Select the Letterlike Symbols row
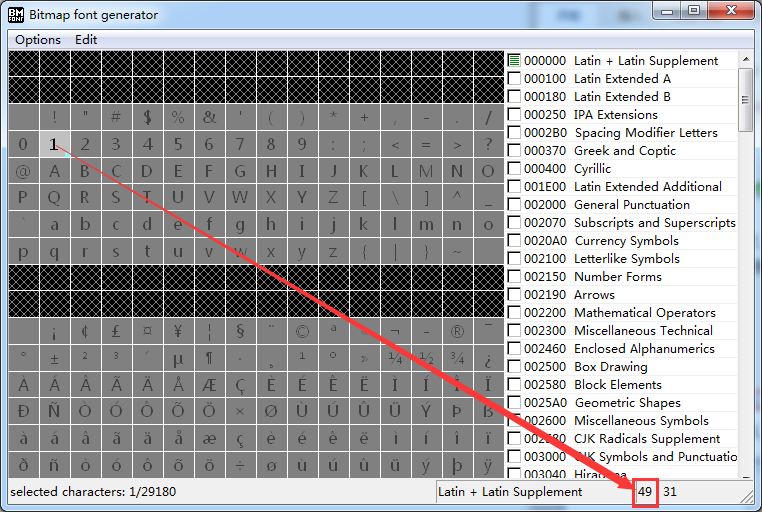Image resolution: width=762 pixels, height=512 pixels. pos(622,258)
